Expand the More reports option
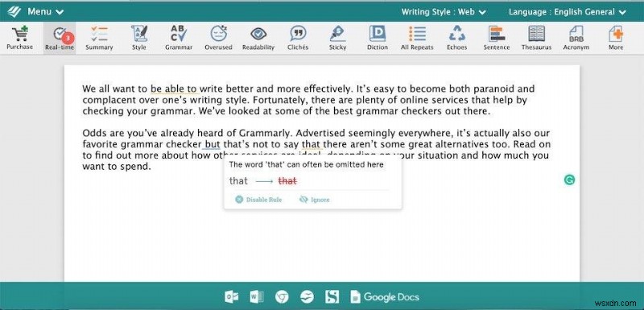Image resolution: width=644 pixels, height=310 pixels. 616,38
